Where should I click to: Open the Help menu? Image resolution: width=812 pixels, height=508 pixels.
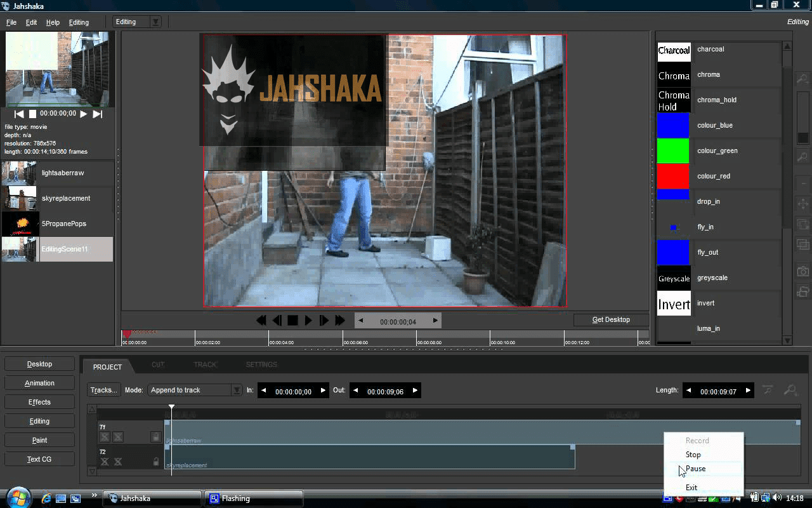[x=53, y=22]
